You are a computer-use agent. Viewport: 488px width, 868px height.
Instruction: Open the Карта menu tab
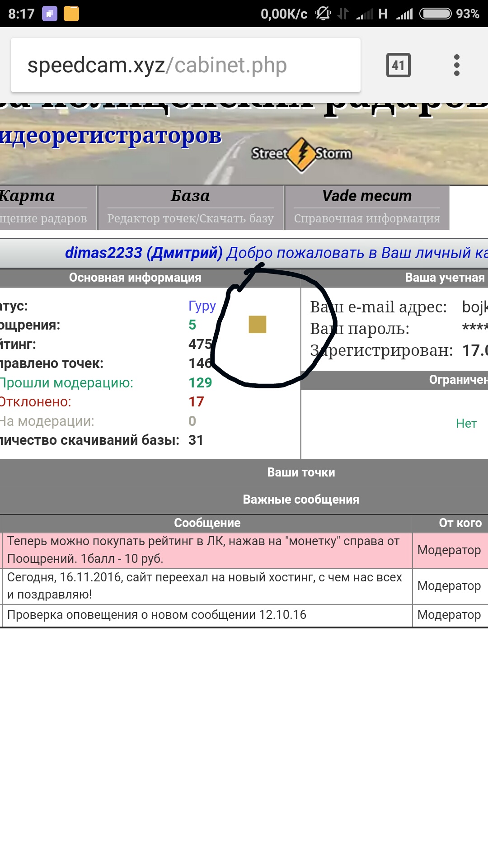28,196
